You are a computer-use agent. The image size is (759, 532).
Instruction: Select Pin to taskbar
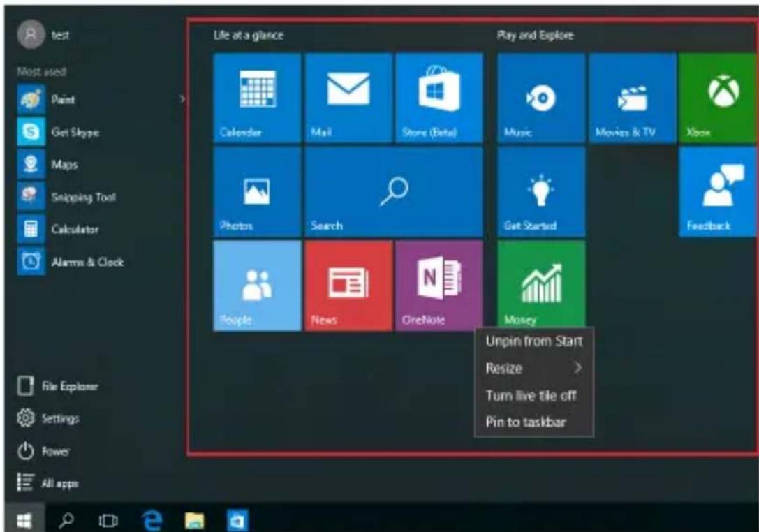[534, 422]
